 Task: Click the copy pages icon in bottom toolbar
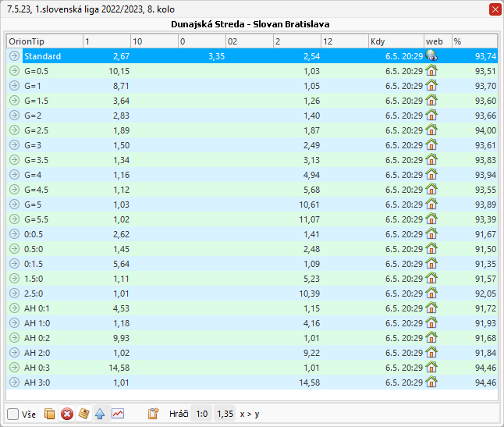(x=49, y=414)
